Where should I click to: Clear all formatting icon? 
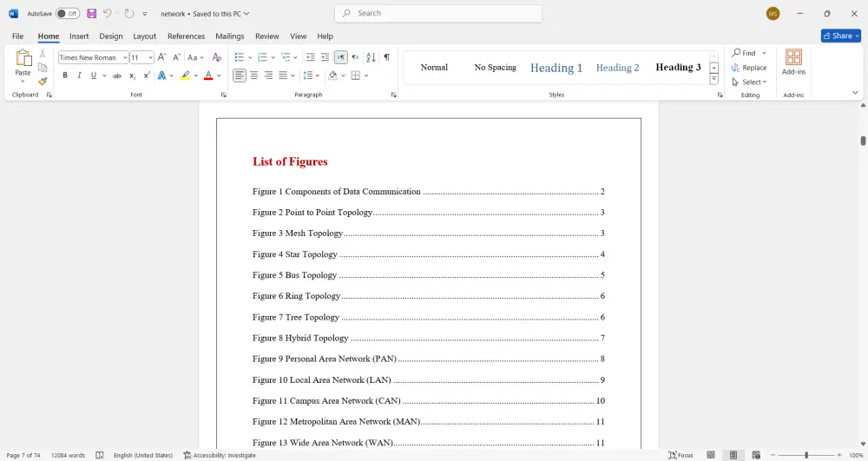pos(217,57)
